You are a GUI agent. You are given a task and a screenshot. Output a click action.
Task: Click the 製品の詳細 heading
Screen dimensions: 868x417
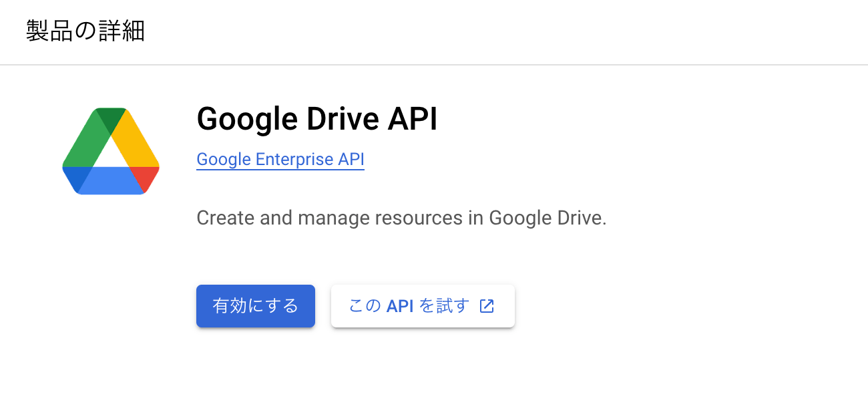[x=85, y=31]
